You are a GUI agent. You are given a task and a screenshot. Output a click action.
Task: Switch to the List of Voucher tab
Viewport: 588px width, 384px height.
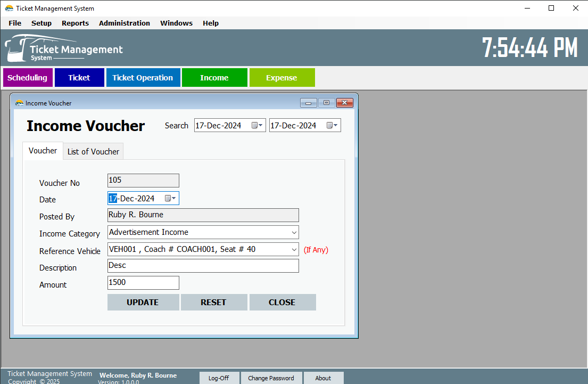click(x=93, y=151)
